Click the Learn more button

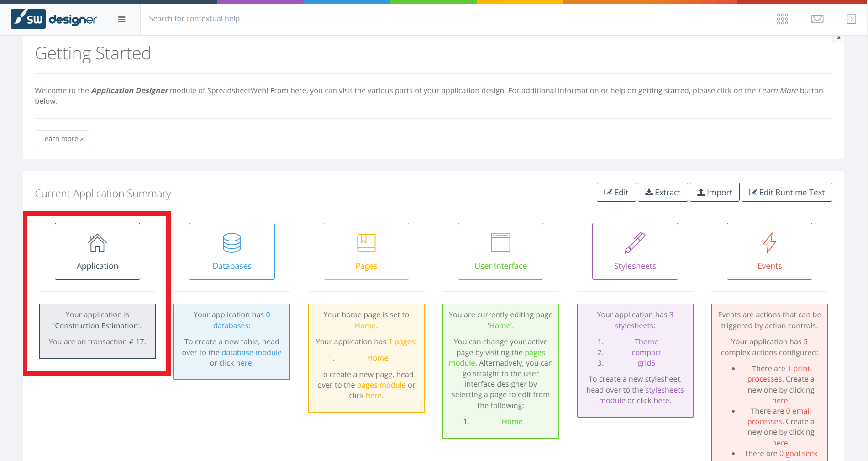click(62, 139)
